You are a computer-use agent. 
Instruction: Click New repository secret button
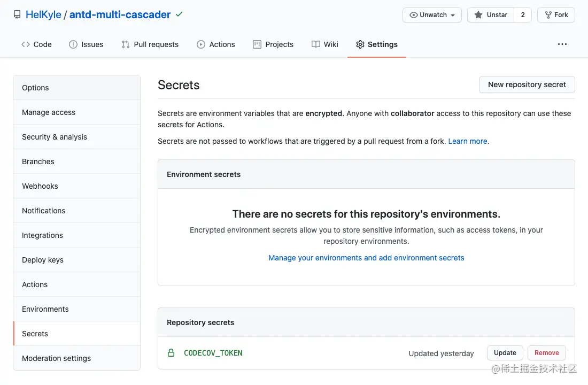527,84
